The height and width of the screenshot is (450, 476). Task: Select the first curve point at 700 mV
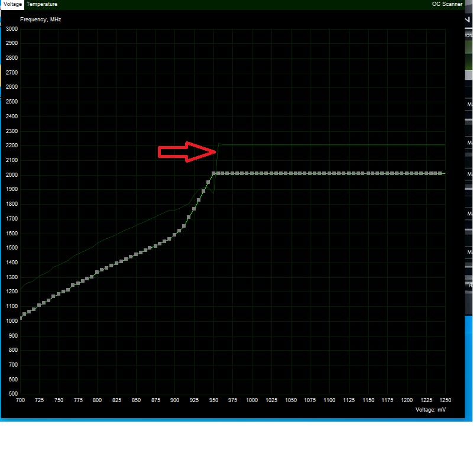click(21, 318)
